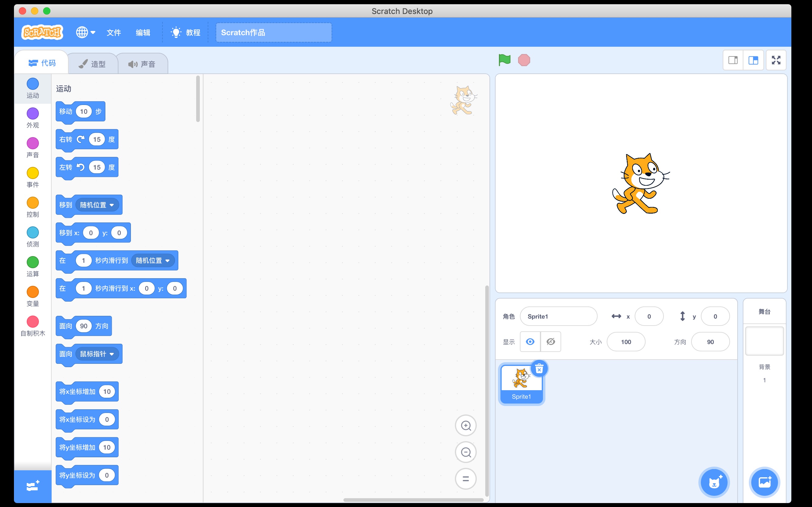
Task: Choose a new sprite with cat button
Action: coord(714,482)
